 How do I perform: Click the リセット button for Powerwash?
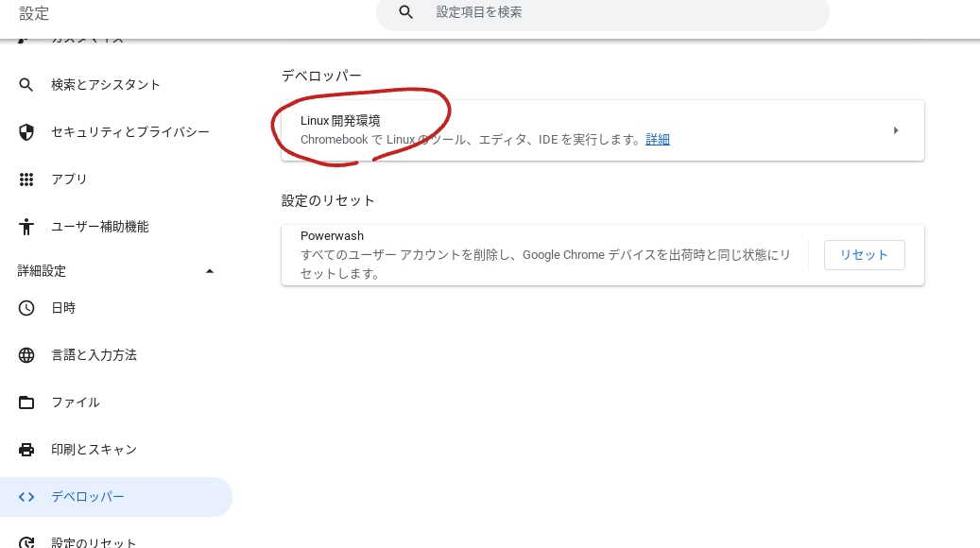pyautogui.click(x=864, y=254)
